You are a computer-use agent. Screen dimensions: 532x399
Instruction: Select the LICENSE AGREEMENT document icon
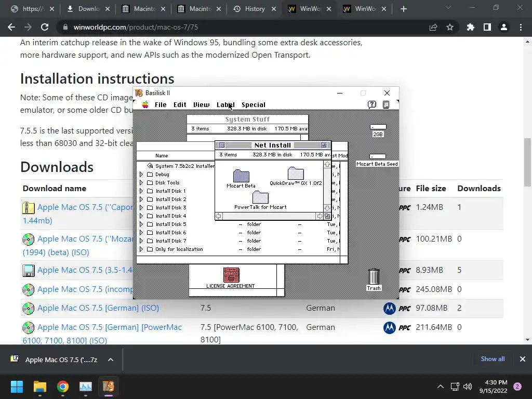(x=231, y=275)
